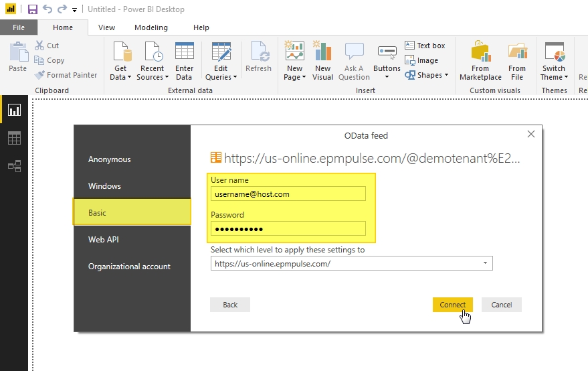
Task: Insert a Text box
Action: coord(425,46)
